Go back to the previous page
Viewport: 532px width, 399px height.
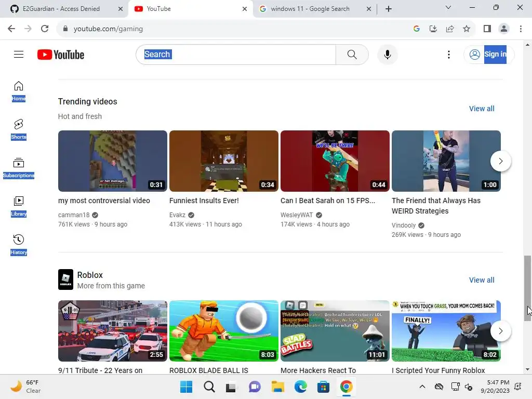[11, 29]
